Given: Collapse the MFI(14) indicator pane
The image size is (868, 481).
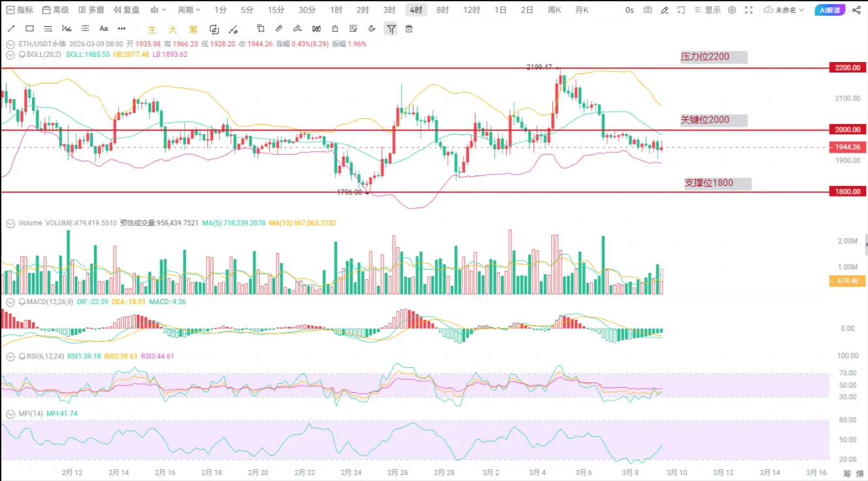Looking at the screenshot, I should pyautogui.click(x=10, y=414).
